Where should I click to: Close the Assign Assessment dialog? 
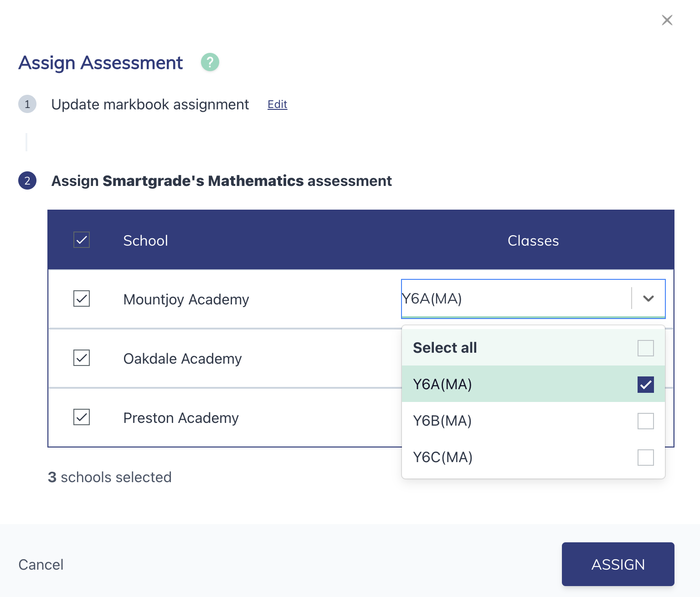[x=667, y=20]
